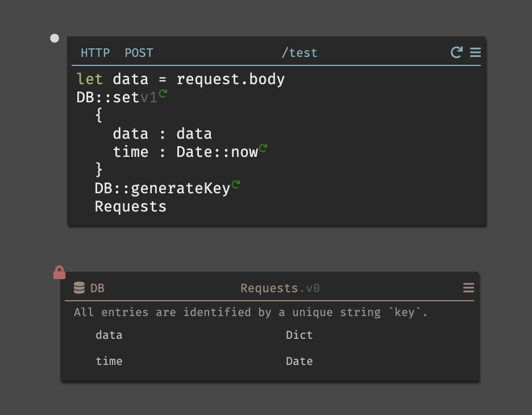Click the Requests argument in the code
This screenshot has width=532, height=415.
click(x=131, y=206)
